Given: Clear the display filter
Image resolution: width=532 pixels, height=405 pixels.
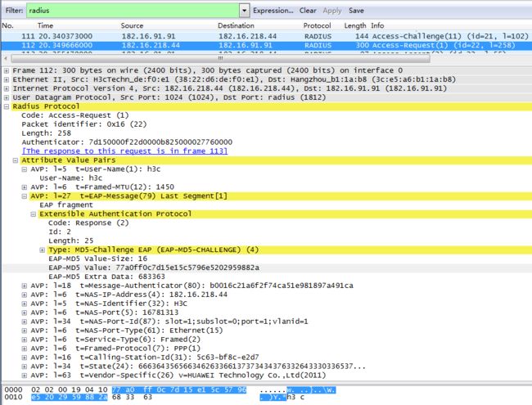Looking at the screenshot, I should point(308,11).
